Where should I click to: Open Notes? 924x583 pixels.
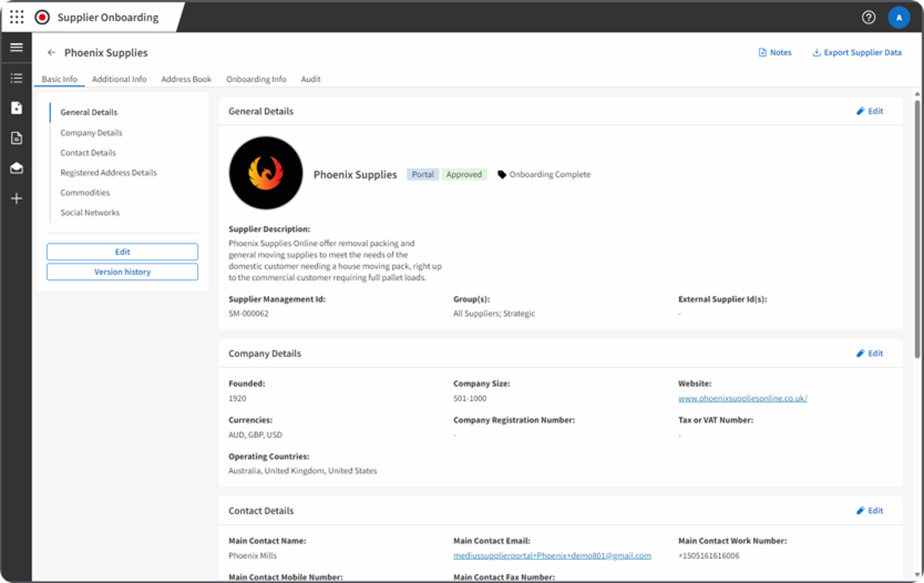tap(774, 53)
